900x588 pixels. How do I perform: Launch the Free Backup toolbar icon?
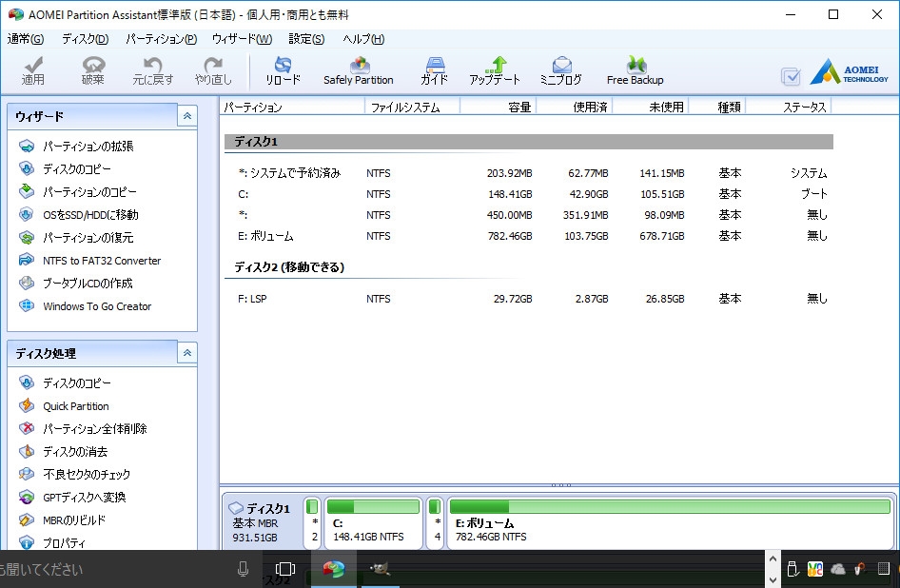(636, 71)
